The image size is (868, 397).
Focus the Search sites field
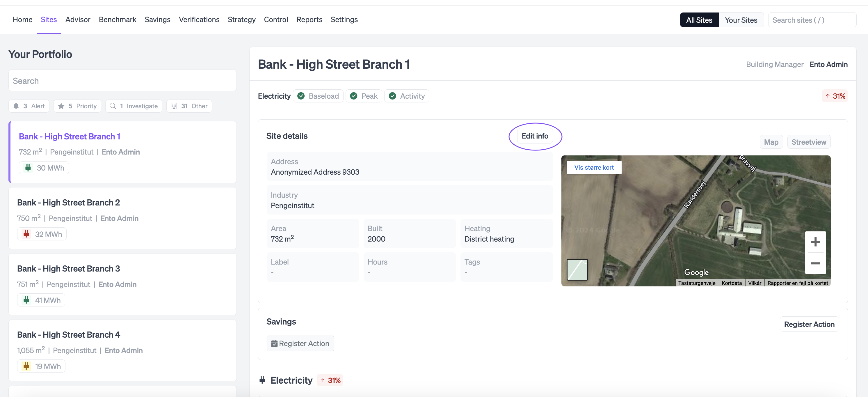tap(812, 20)
